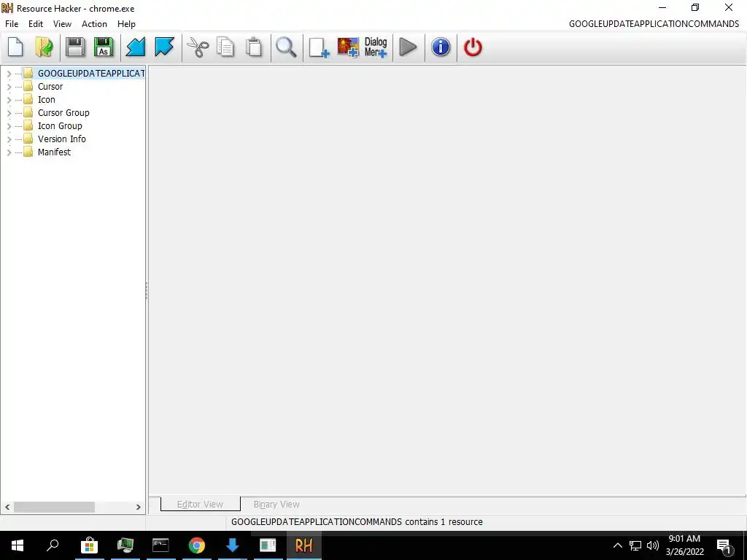Viewport: 747px width, 560px height.
Task: Open the Windows Start menu
Action: 18,545
